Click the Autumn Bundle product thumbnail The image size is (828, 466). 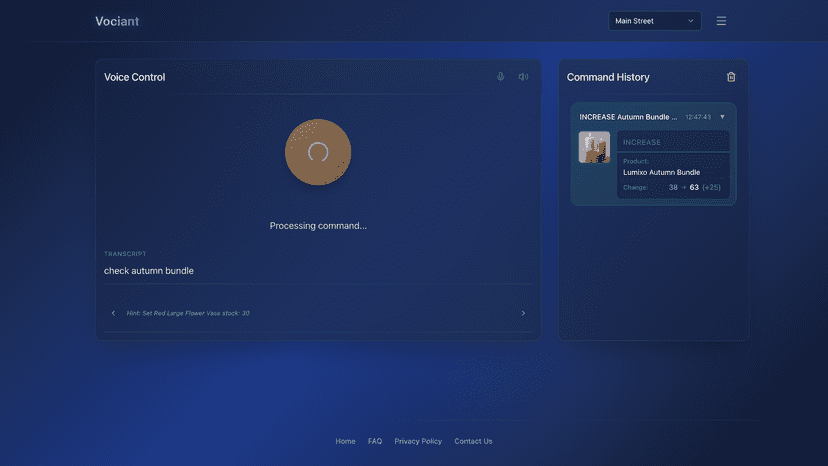594,147
